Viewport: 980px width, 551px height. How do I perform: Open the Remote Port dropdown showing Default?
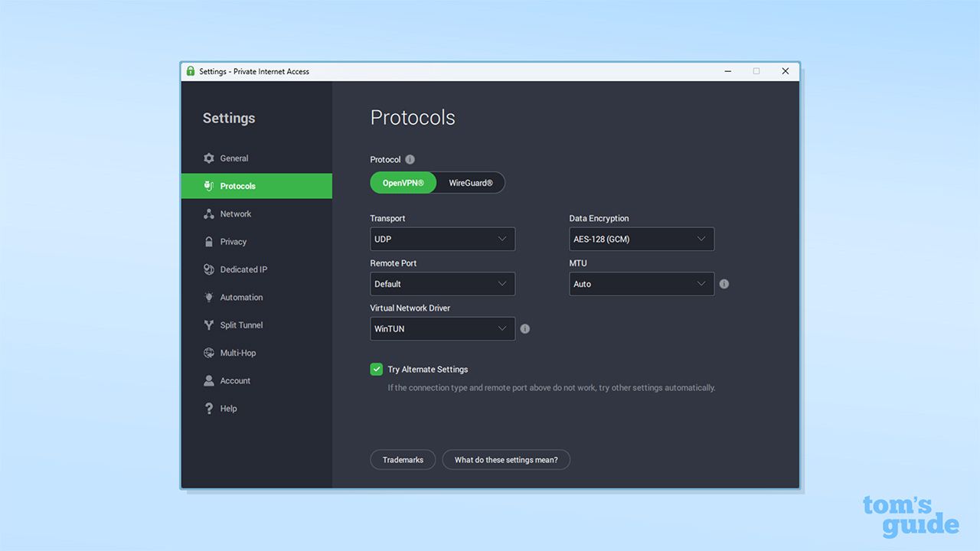(443, 284)
